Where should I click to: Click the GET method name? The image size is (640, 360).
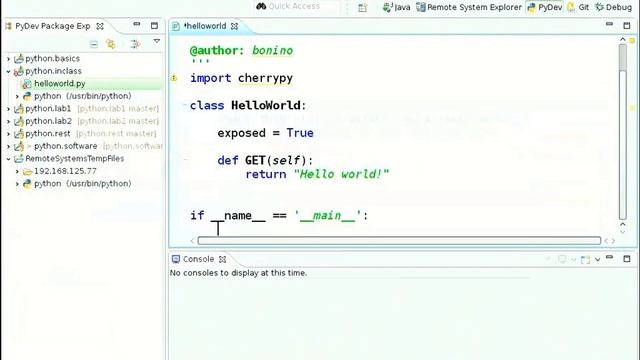pyautogui.click(x=255, y=160)
